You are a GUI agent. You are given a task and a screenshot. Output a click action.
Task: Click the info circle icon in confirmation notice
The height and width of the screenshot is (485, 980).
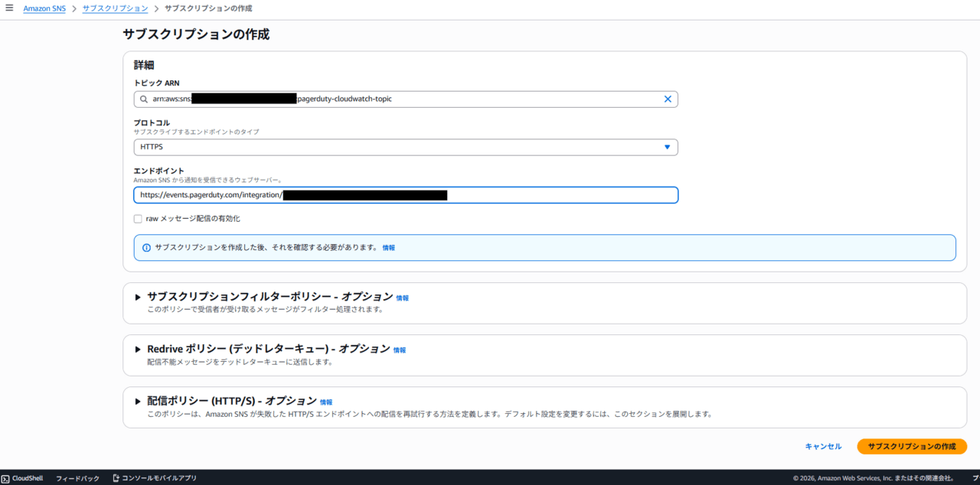tap(146, 248)
